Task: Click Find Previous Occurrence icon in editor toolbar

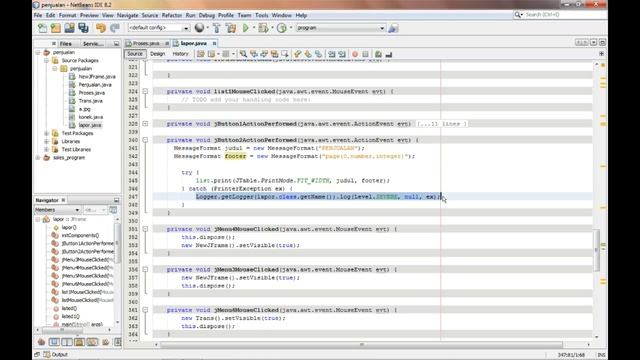Action: 254,54
